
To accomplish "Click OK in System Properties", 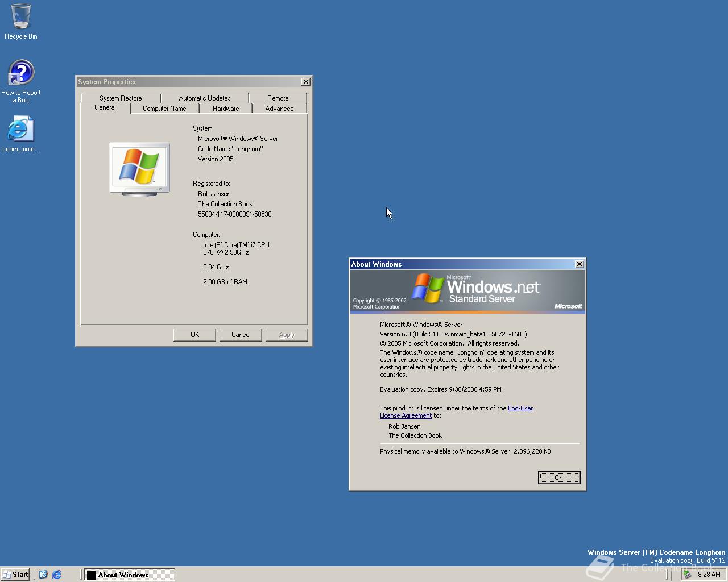I will coord(195,335).
